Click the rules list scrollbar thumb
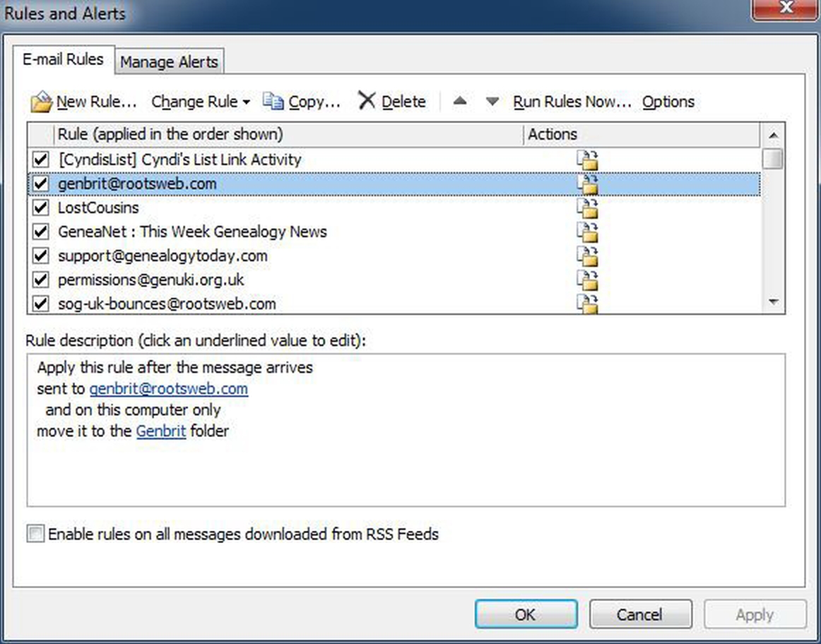This screenshot has height=644, width=821. click(x=773, y=158)
